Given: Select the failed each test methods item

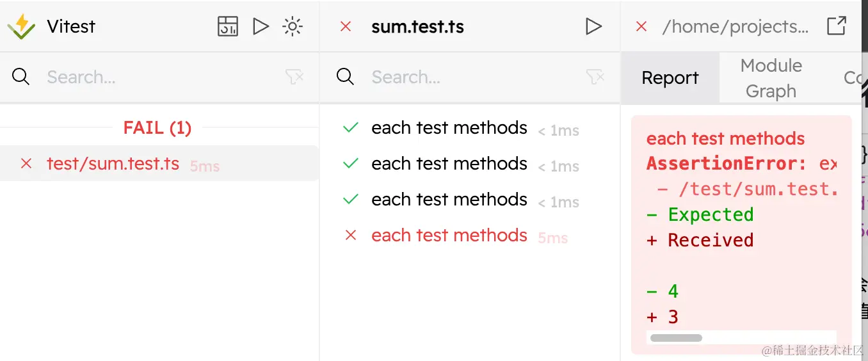Looking at the screenshot, I should (x=449, y=236).
